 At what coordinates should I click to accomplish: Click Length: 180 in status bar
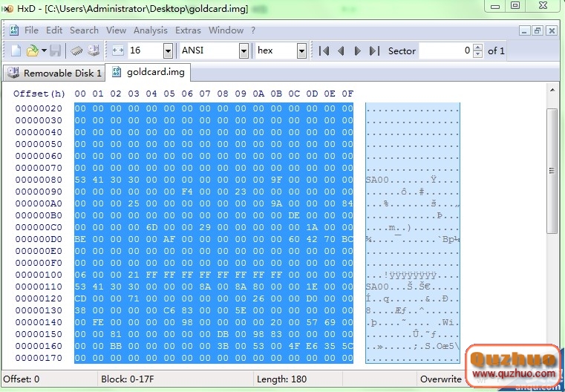pos(281,379)
